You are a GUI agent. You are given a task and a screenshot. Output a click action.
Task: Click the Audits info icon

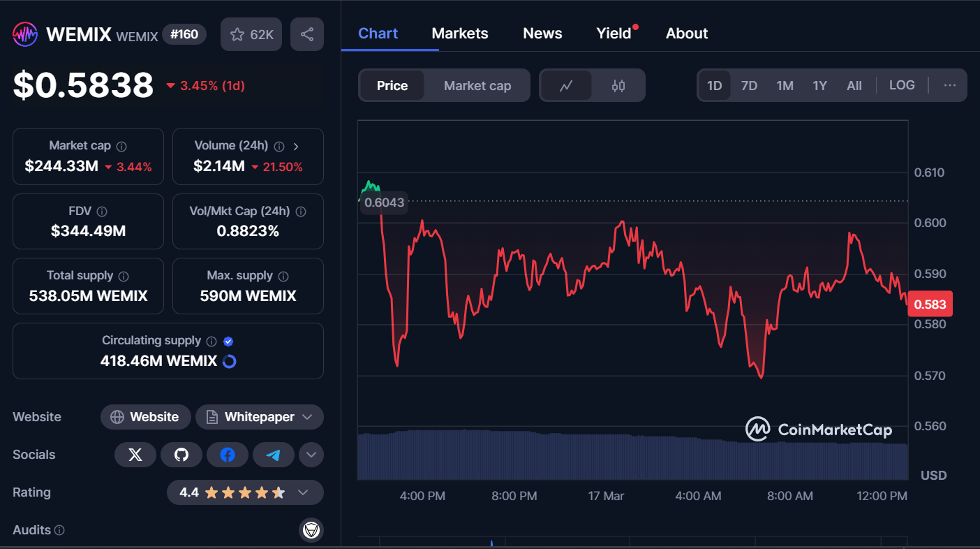click(59, 530)
